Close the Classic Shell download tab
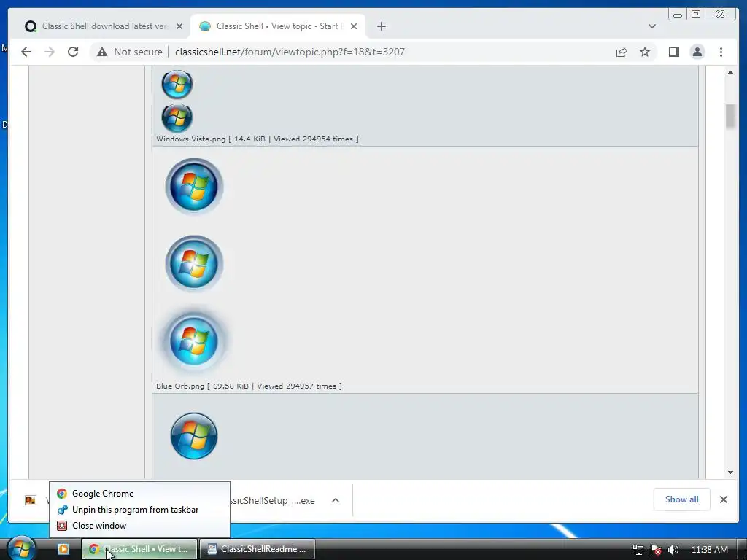The width and height of the screenshot is (747, 560). tap(179, 26)
